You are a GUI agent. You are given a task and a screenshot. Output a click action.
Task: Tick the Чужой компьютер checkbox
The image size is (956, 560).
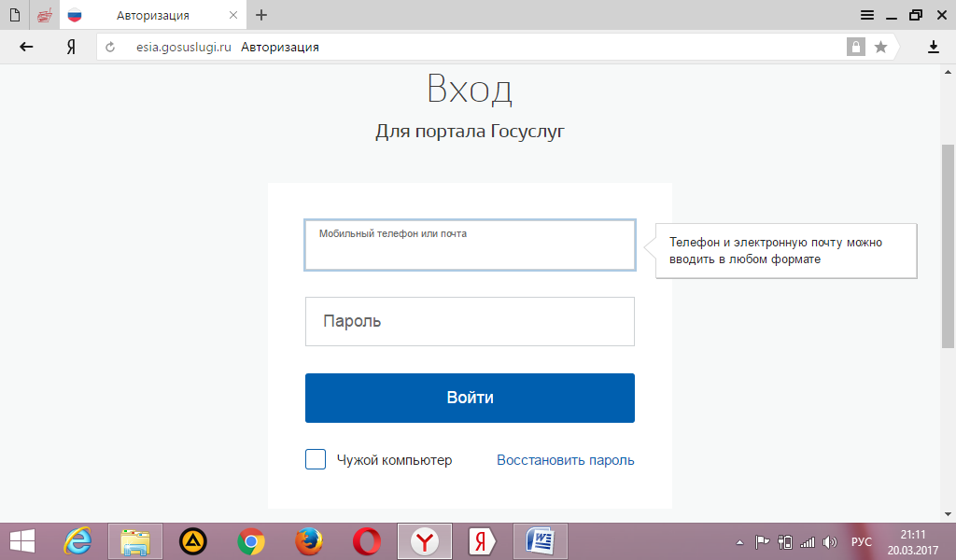click(x=316, y=459)
